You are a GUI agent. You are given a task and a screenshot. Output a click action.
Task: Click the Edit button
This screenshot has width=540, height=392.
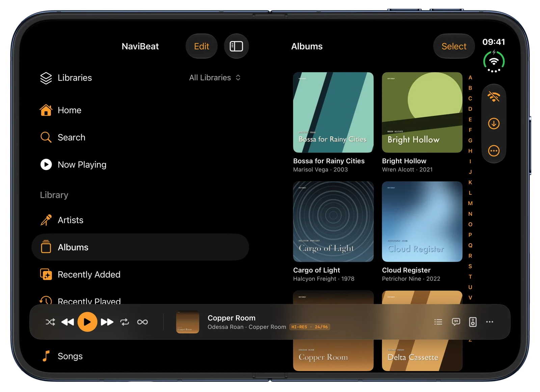click(x=201, y=46)
